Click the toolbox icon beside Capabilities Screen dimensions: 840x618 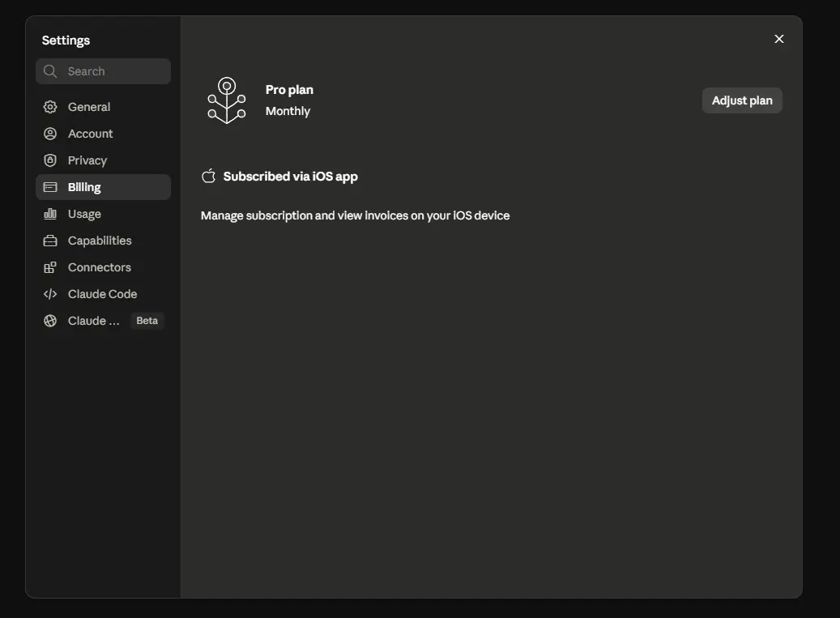[x=50, y=241]
